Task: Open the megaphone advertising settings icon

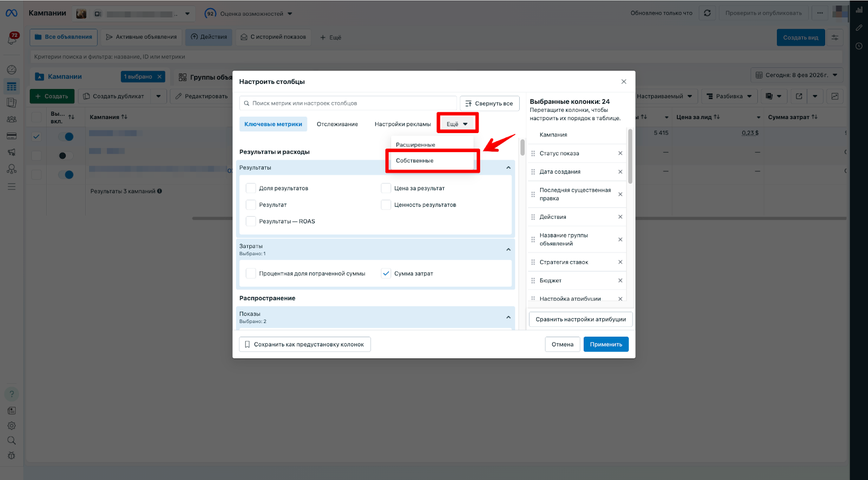Action: (x=11, y=153)
